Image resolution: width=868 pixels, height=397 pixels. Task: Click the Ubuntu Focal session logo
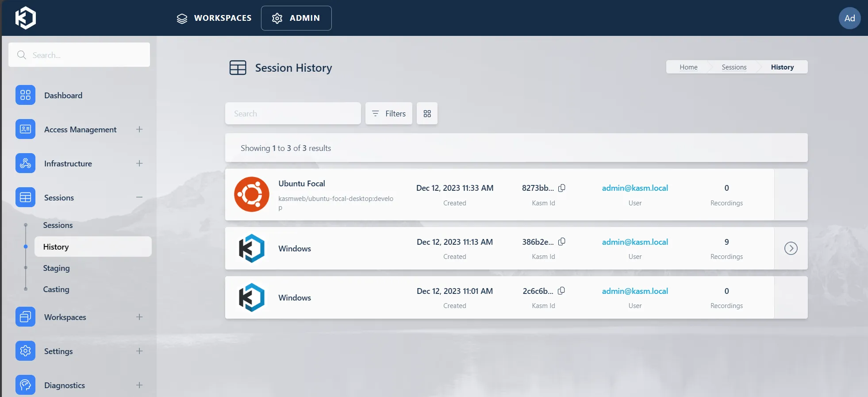tap(251, 194)
